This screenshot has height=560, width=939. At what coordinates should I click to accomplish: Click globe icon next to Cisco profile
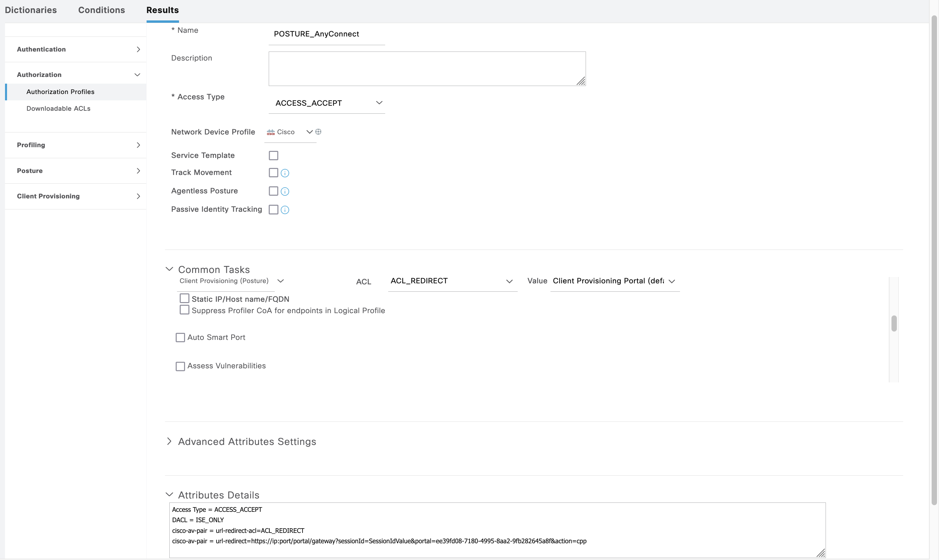pyautogui.click(x=319, y=132)
